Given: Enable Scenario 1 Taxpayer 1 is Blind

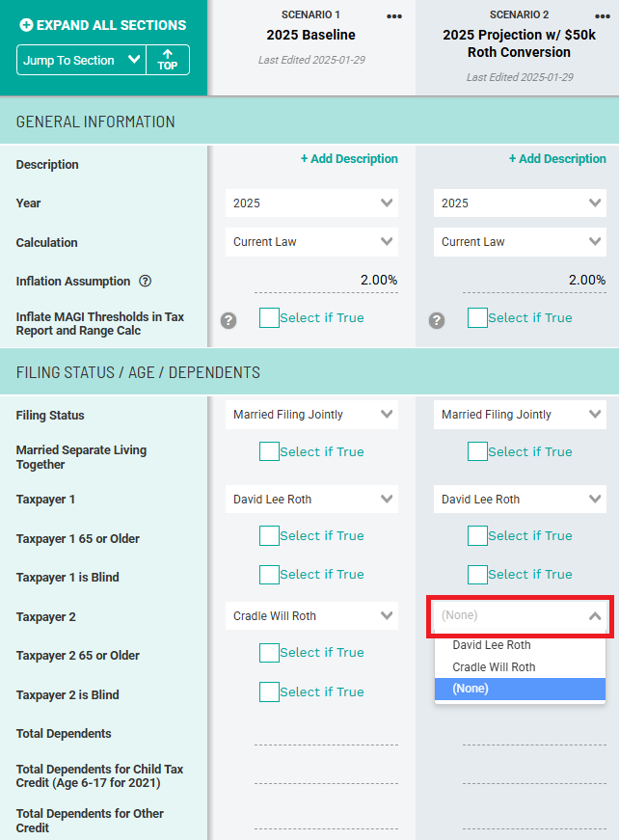Looking at the screenshot, I should point(269,574).
